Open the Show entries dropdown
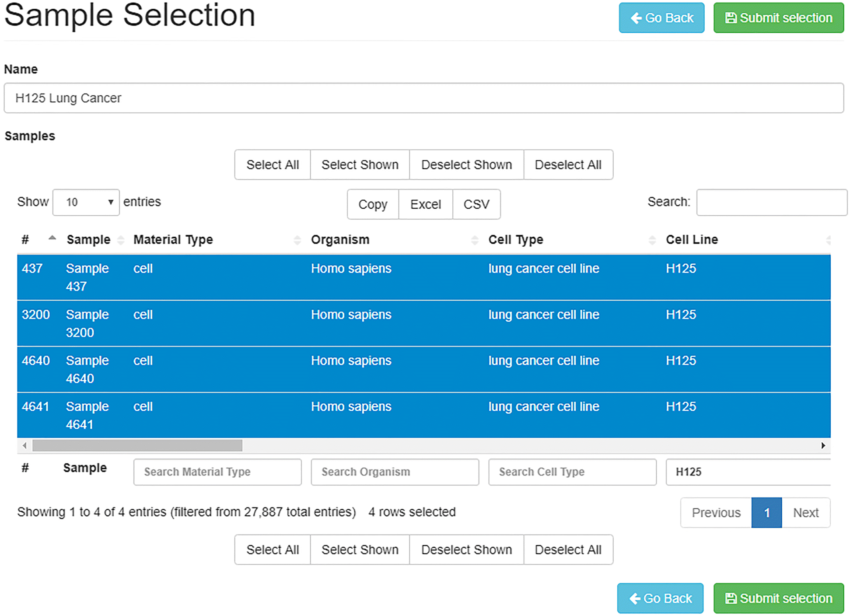The width and height of the screenshot is (850, 616). (86, 202)
